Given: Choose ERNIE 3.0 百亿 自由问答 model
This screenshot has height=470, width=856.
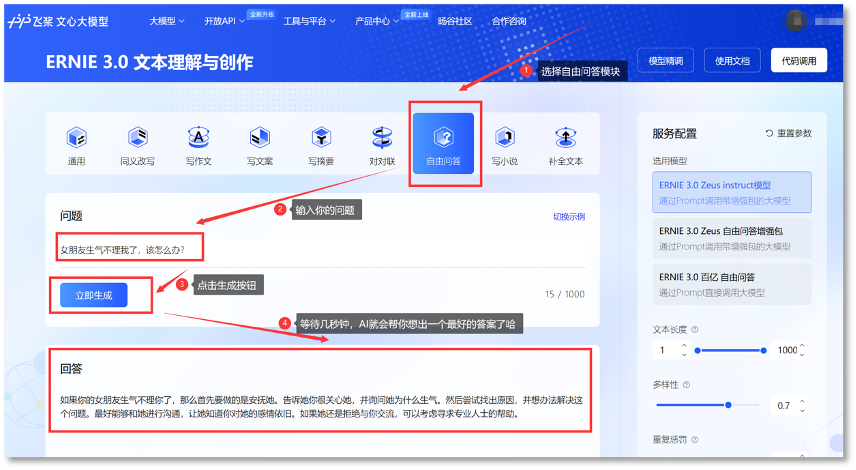Looking at the screenshot, I should click(x=732, y=284).
